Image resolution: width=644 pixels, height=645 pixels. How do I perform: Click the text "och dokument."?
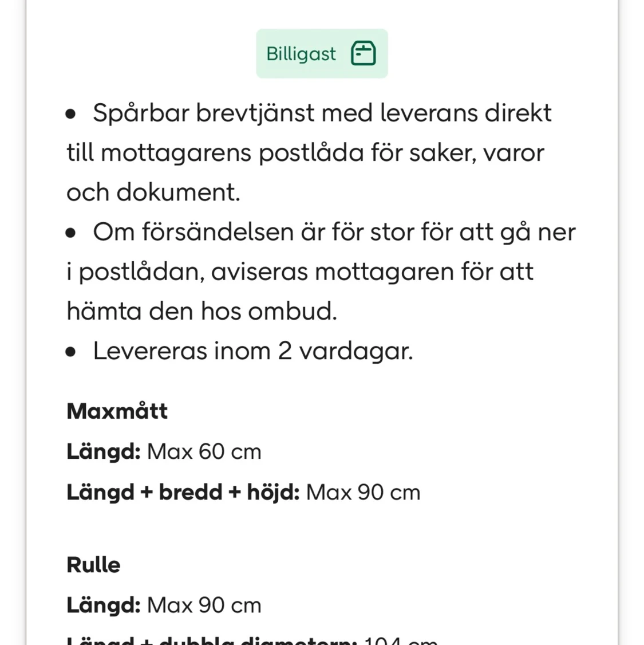tap(153, 192)
